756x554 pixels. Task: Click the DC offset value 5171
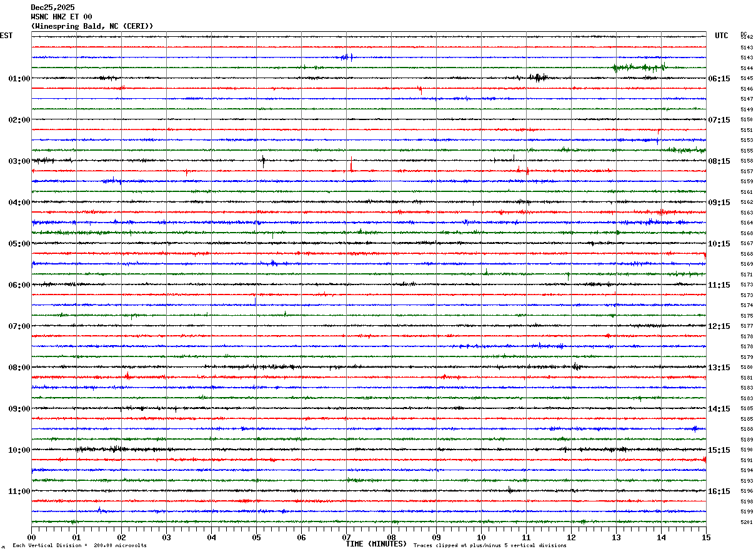coord(747,274)
